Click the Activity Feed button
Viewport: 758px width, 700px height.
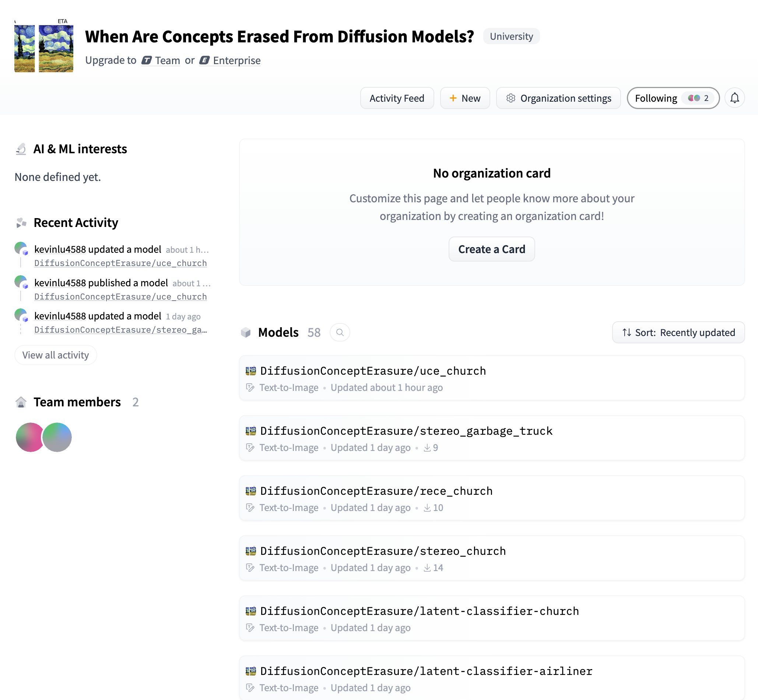397,98
